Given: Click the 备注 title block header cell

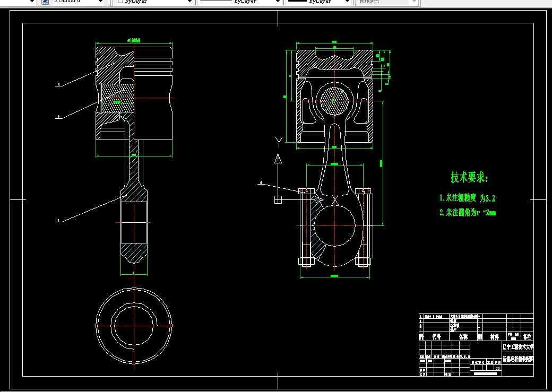Looking at the screenshot, I should [527, 337].
